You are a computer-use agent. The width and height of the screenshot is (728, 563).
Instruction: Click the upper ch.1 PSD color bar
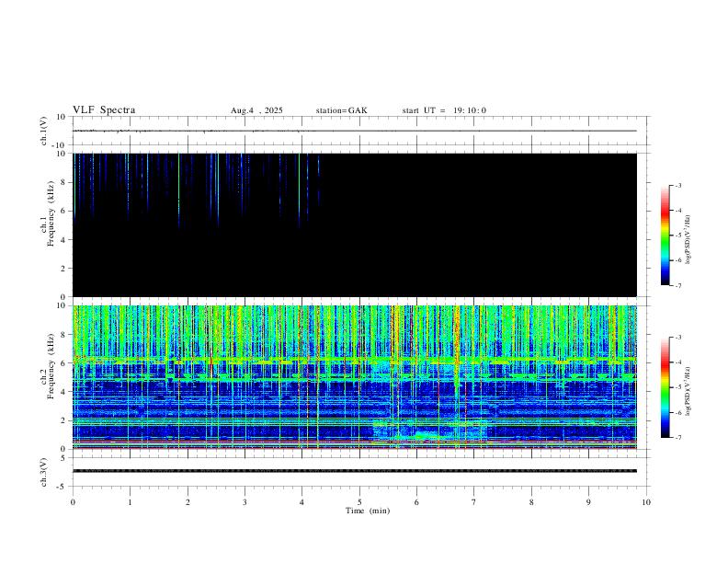pos(665,236)
